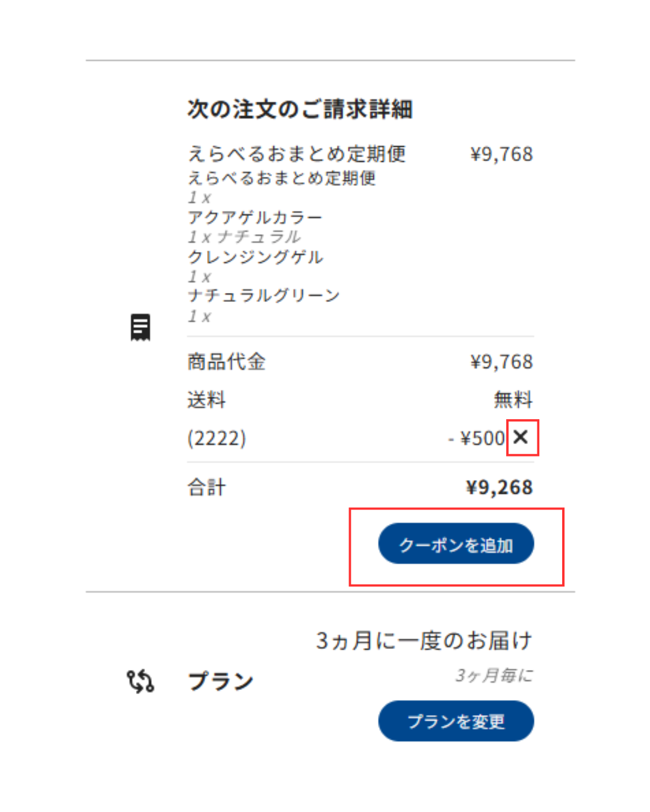Image resolution: width=650 pixels, height=812 pixels.
Task: Click the plan cycle arrows icon
Action: click(x=140, y=681)
